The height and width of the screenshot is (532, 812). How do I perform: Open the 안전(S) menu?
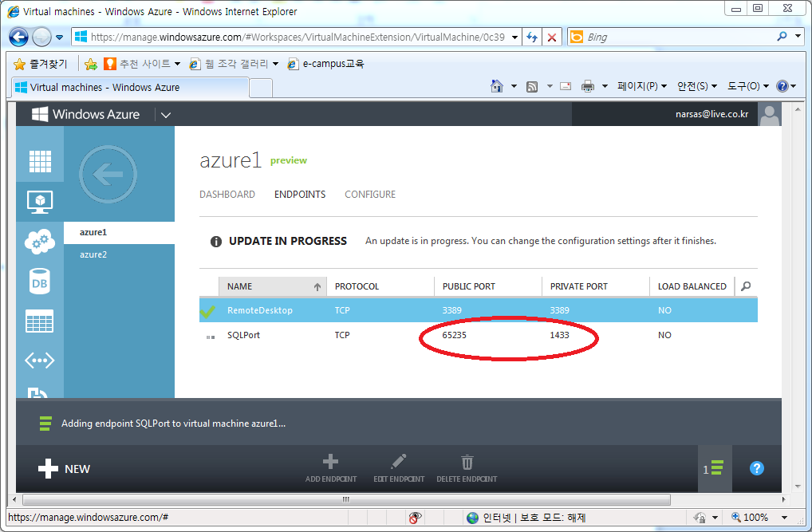696,86
